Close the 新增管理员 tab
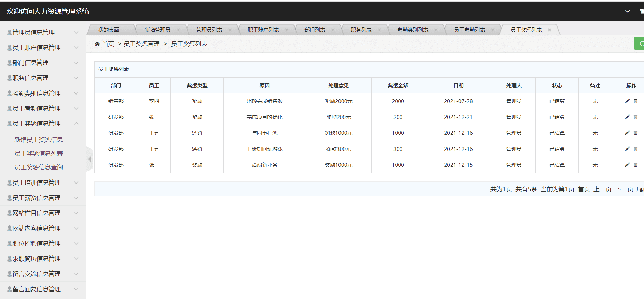Screen dimensions: 644x299 click(178, 30)
